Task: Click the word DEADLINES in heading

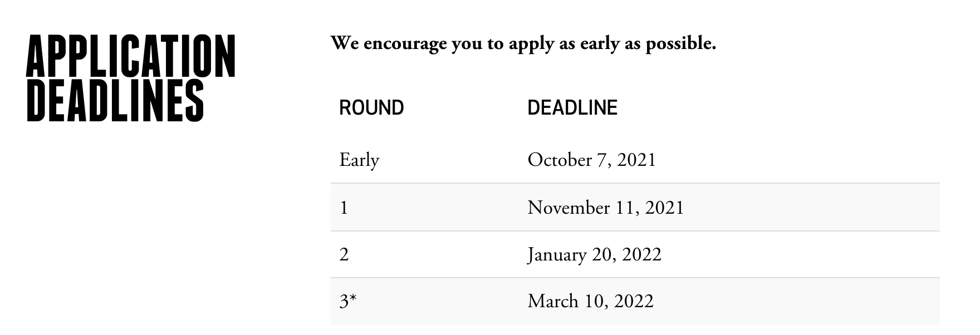Action: click(x=115, y=100)
